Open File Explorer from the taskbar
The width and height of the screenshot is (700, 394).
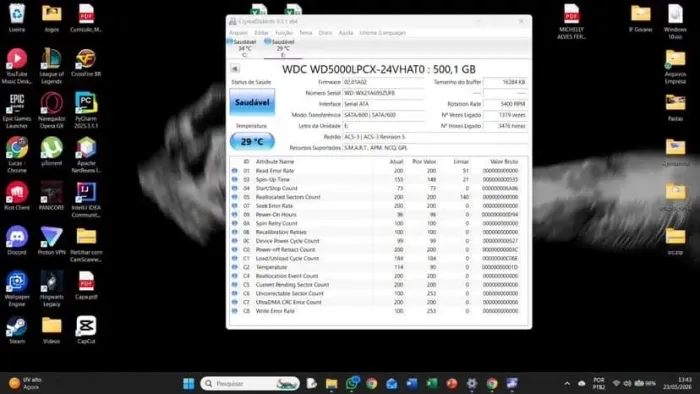tap(331, 383)
